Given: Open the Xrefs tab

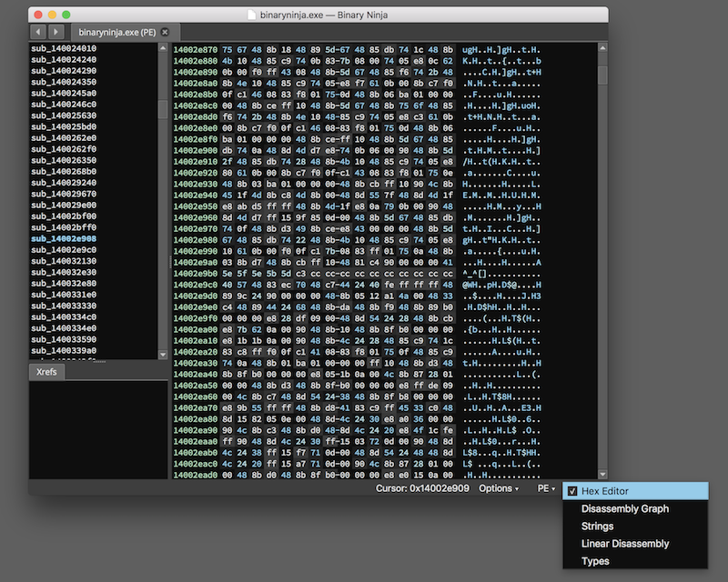Looking at the screenshot, I should click(46, 372).
